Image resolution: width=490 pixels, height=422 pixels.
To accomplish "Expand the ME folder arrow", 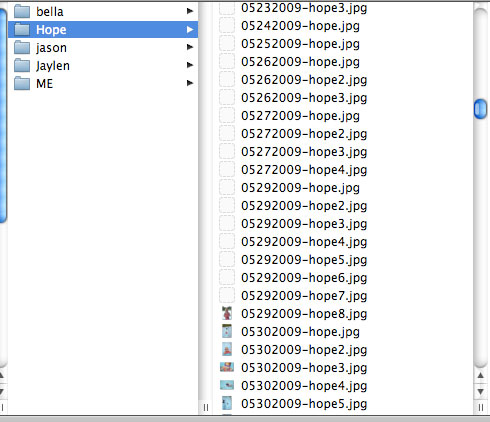I will pos(190,83).
